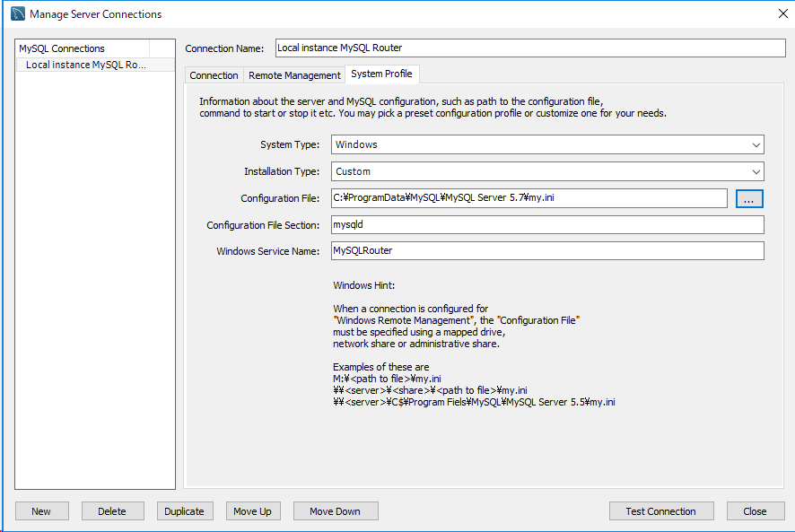Delete the selected connection
Image resolution: width=795 pixels, height=532 pixels.
(112, 511)
